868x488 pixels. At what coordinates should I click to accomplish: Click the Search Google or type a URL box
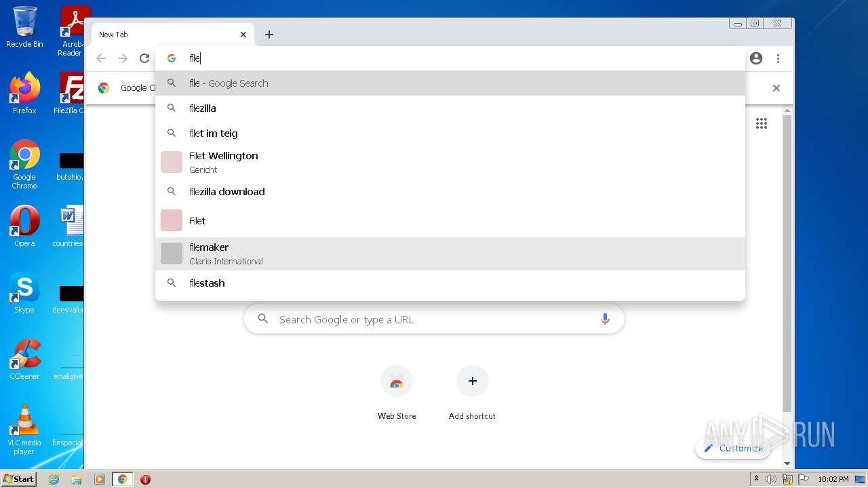click(434, 319)
